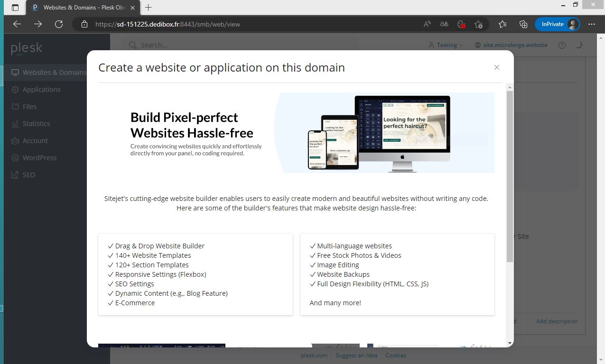Click the Suggest an Idea link

point(356,355)
